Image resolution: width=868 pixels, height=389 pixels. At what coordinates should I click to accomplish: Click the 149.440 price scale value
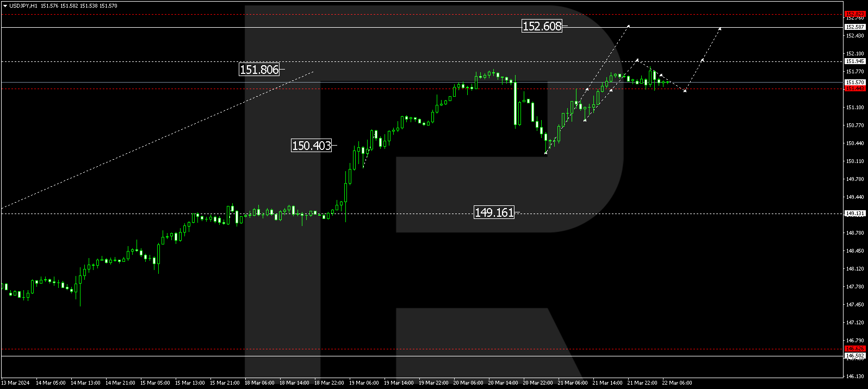[x=855, y=197]
